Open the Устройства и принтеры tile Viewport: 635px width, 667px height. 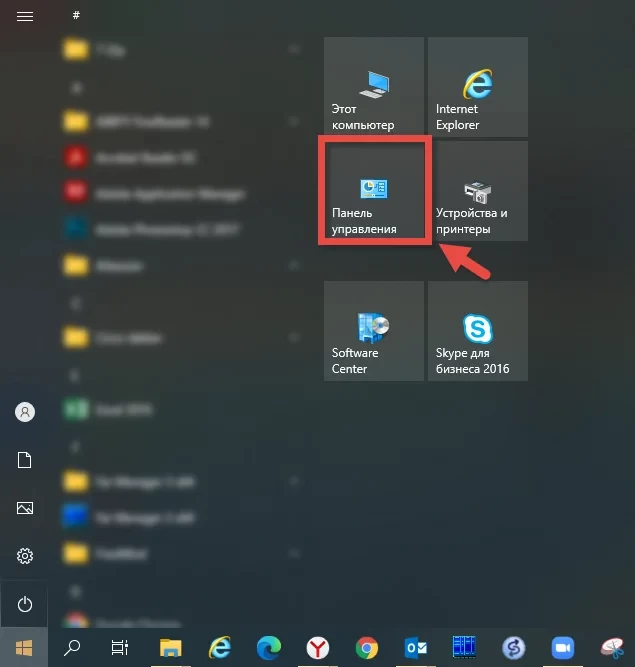coord(478,191)
